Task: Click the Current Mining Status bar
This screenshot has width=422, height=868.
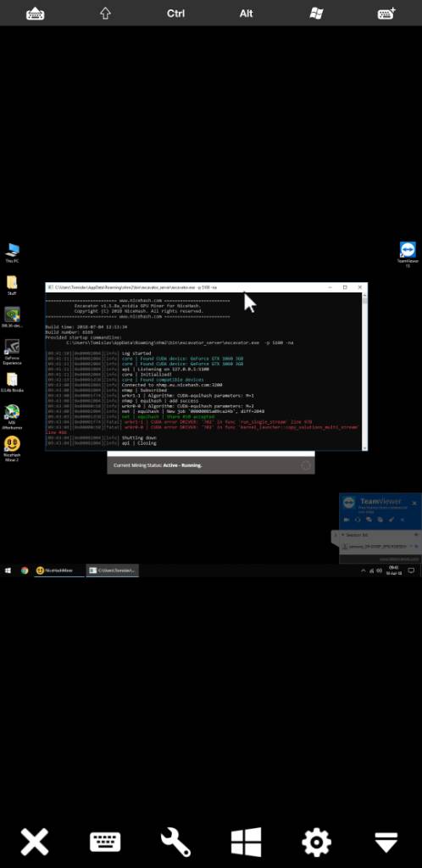Action: pos(211,465)
